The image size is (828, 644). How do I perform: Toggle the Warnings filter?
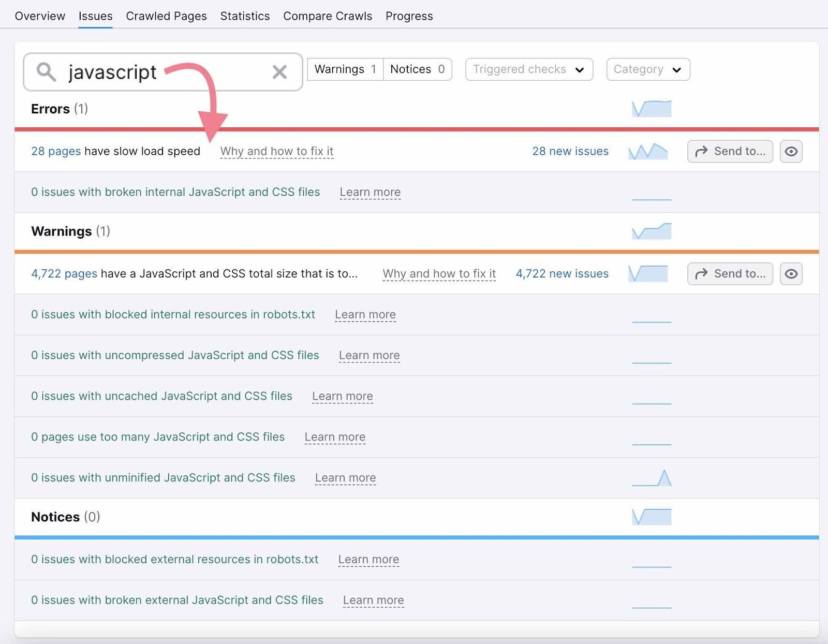click(345, 69)
